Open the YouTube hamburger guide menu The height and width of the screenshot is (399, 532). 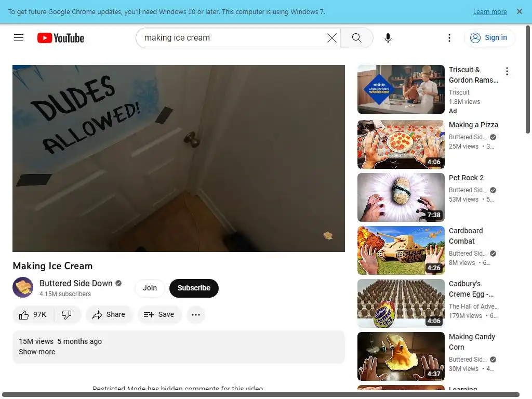19,37
